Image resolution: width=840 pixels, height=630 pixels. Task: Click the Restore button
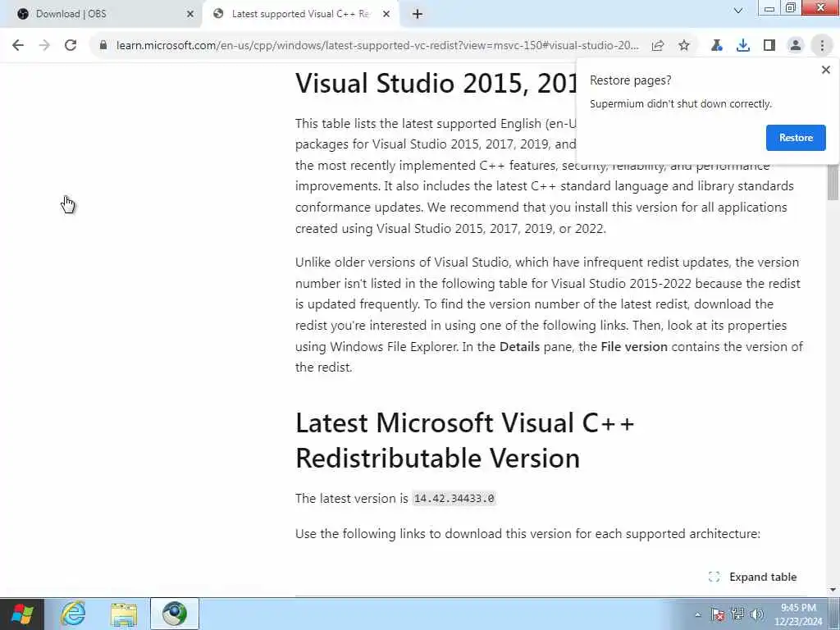(x=796, y=138)
